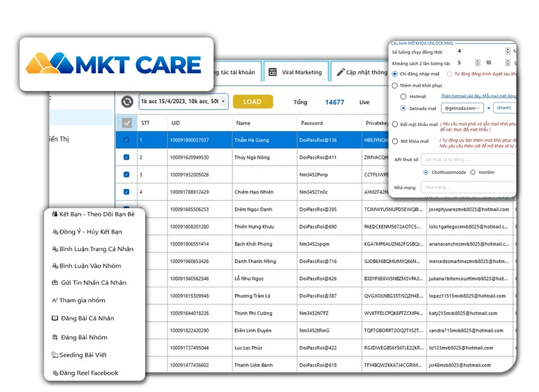Screen dimensions: 539x392
Task: Choose the Getnada mail radio button
Action: (x=403, y=108)
